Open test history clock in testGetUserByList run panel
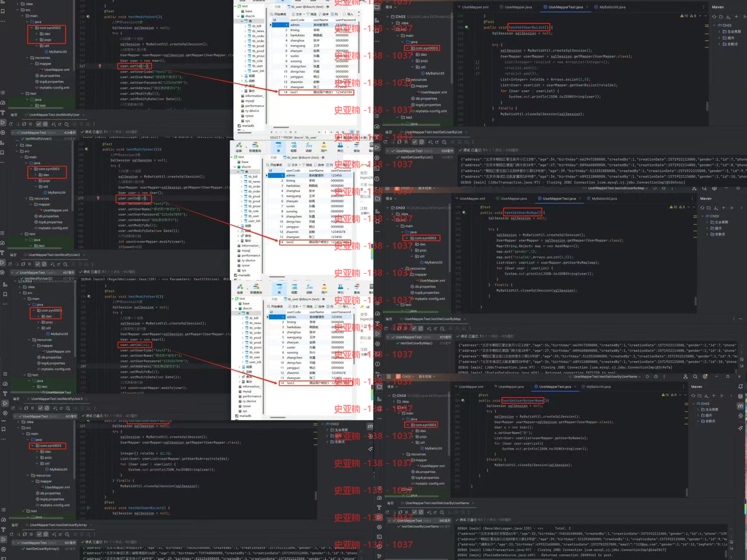The height and width of the screenshot is (560, 747). point(444,142)
